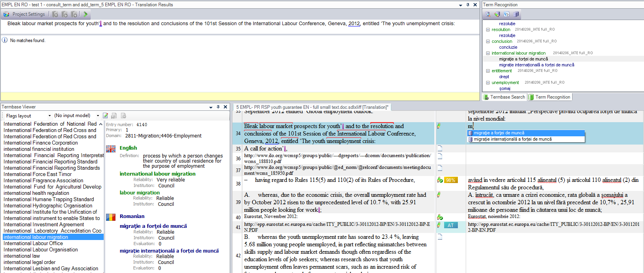The image size is (644, 273).
Task: Collapse the 'resolution' term node
Action: pos(488,29)
